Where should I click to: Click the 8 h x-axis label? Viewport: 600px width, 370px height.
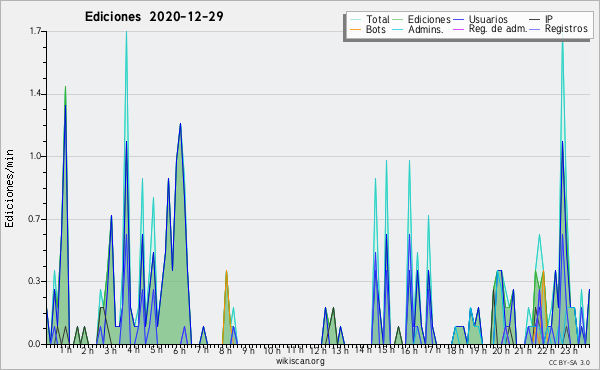click(x=225, y=350)
